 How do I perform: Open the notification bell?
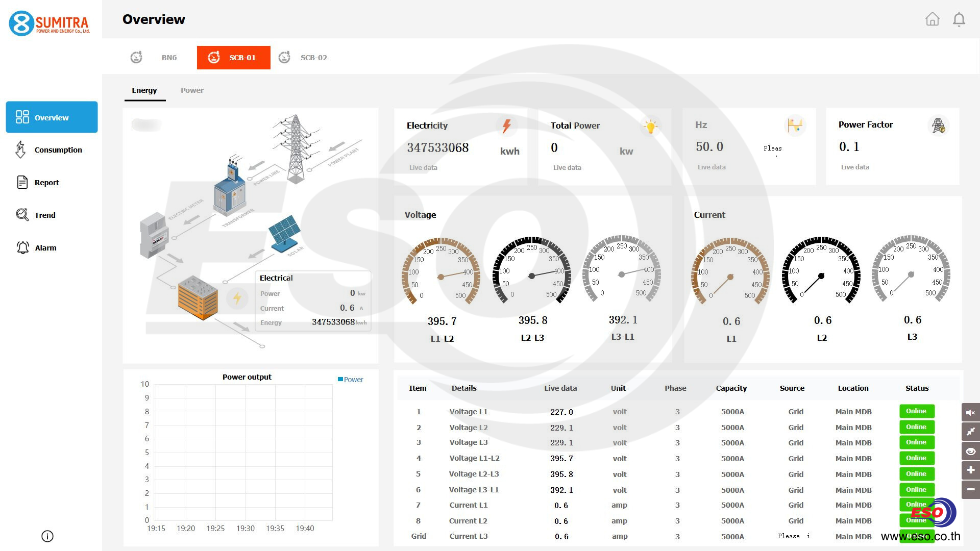tap(959, 19)
